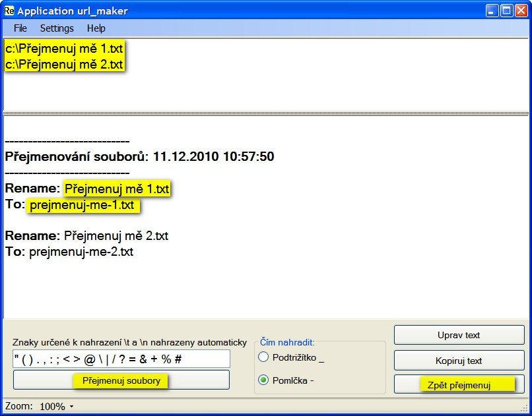Click the 'Přejmenování souborů' log heading
This screenshot has width=532, height=416.
tap(139, 156)
